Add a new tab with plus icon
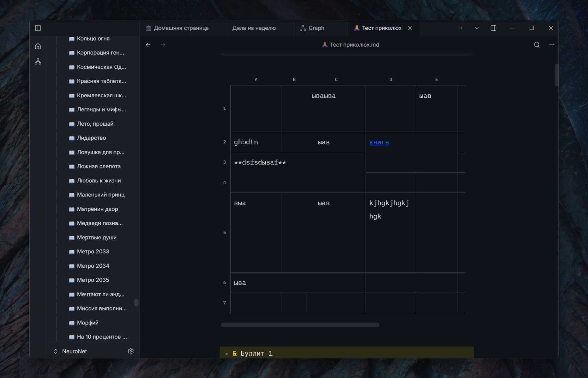This screenshot has height=378, width=588. point(461,28)
